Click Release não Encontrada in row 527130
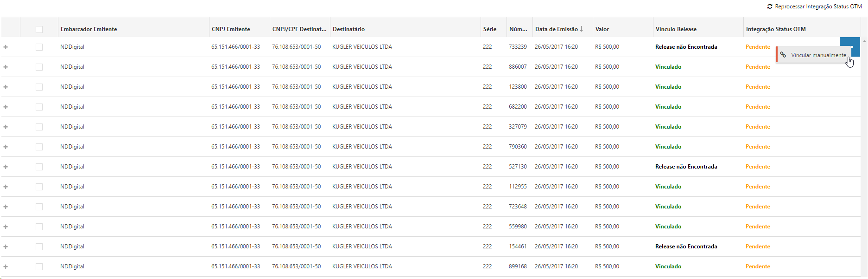 click(x=686, y=167)
